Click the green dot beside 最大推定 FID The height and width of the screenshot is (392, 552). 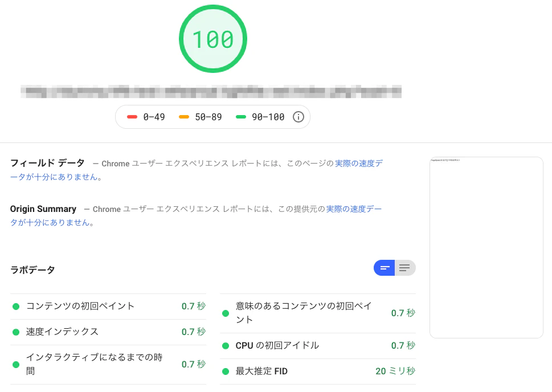(x=226, y=371)
